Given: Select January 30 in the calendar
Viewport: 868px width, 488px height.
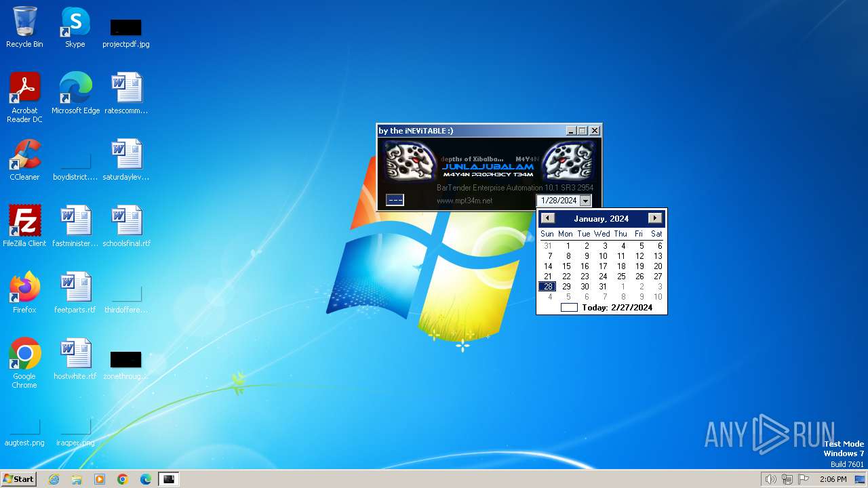Looking at the screenshot, I should point(585,287).
